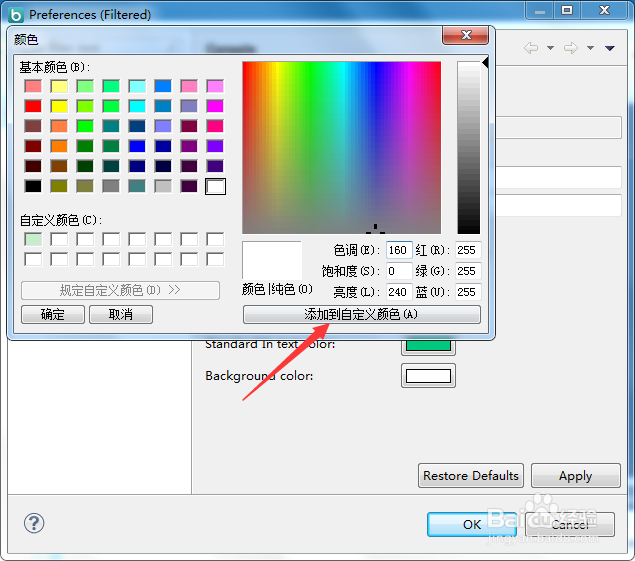Select the light gray basic color swatch
635x561 pixels.
click(163, 186)
